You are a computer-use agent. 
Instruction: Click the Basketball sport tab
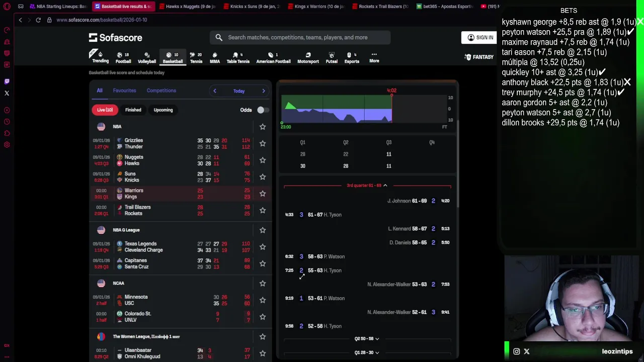(173, 57)
